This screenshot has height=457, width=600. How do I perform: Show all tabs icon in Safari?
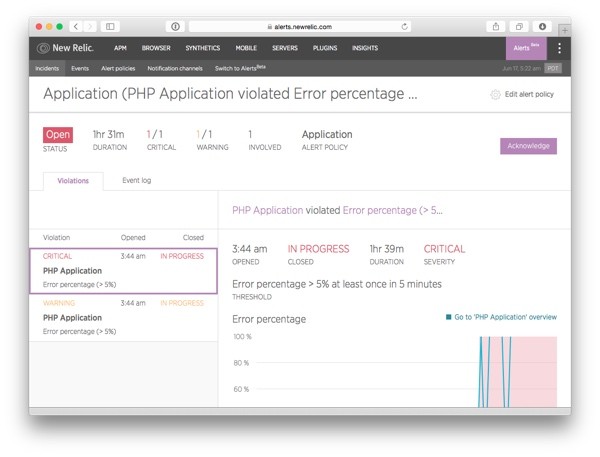(x=519, y=26)
